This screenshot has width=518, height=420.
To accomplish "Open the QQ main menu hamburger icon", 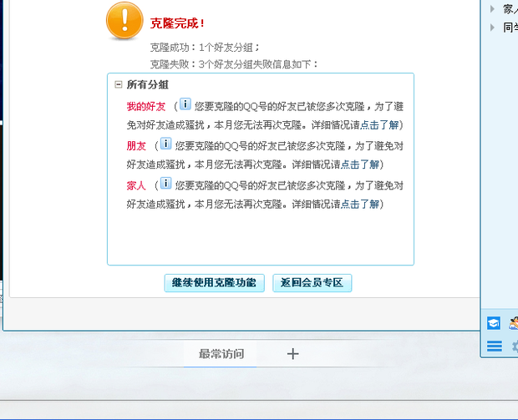I will [495, 346].
